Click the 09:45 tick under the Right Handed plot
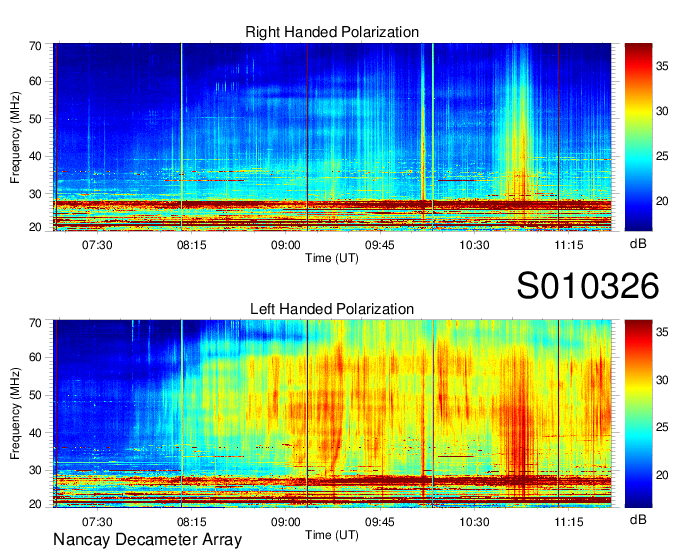Viewport: 680px width, 552px height. (380, 245)
